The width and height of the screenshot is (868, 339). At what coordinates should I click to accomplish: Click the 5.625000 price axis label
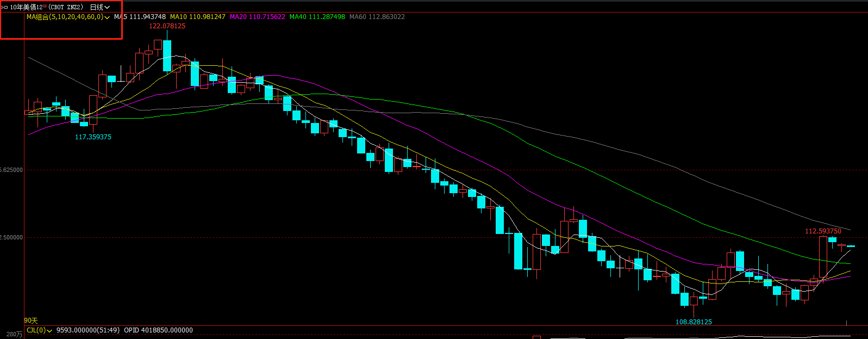point(11,170)
